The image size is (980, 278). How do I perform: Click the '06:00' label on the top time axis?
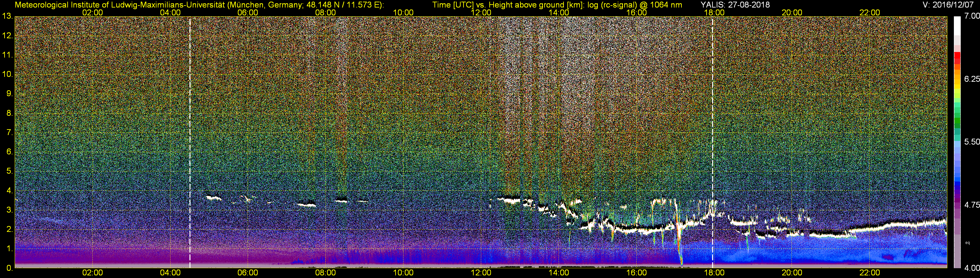pyautogui.click(x=248, y=12)
